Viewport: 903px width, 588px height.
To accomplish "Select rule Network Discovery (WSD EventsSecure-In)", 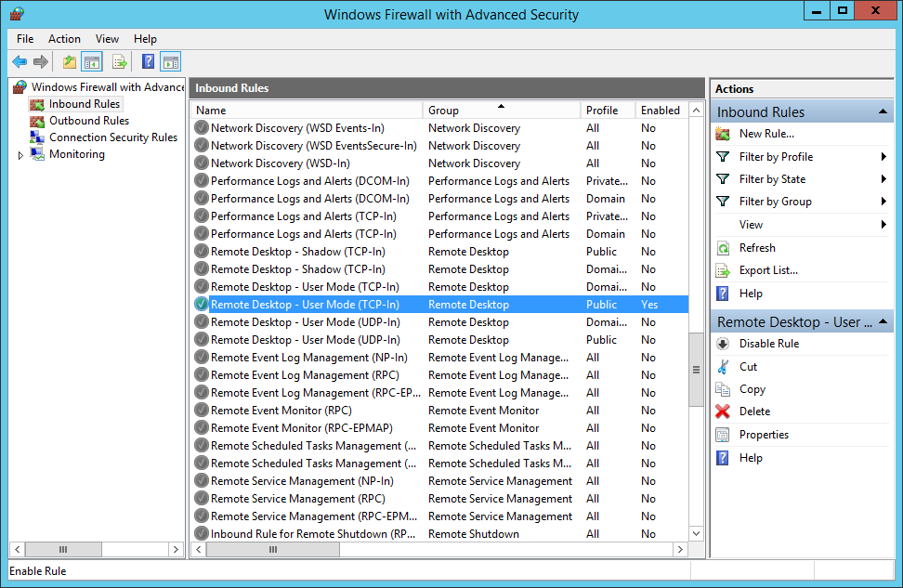I will pyautogui.click(x=440, y=146).
